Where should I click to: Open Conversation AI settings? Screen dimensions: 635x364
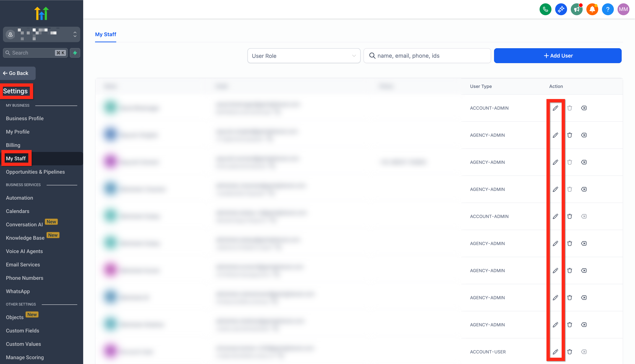click(x=24, y=224)
